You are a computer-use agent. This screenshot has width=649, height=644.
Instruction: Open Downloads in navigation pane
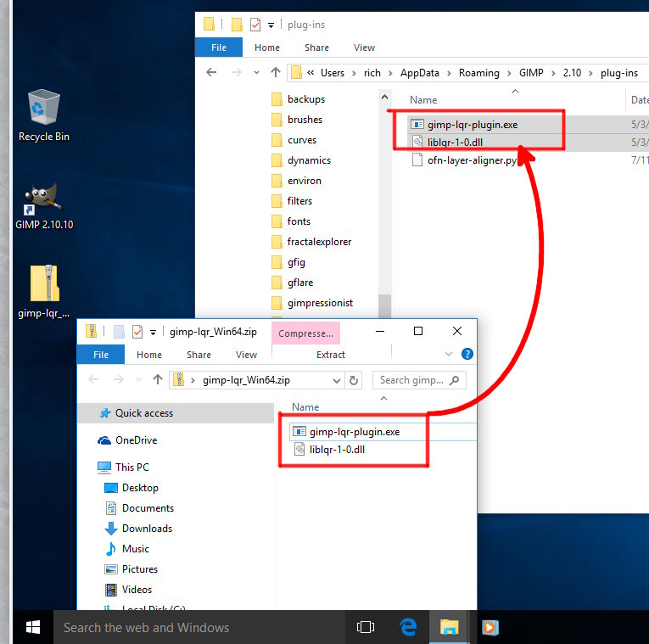click(x=138, y=529)
